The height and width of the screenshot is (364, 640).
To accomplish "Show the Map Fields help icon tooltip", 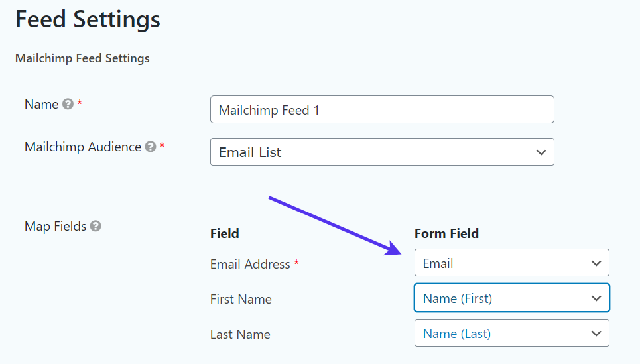I will point(96,227).
